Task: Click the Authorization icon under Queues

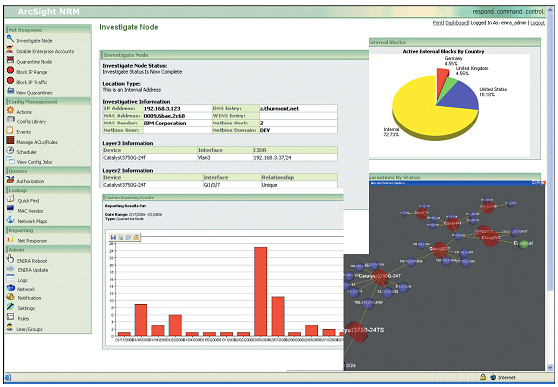Action: [x=10, y=180]
